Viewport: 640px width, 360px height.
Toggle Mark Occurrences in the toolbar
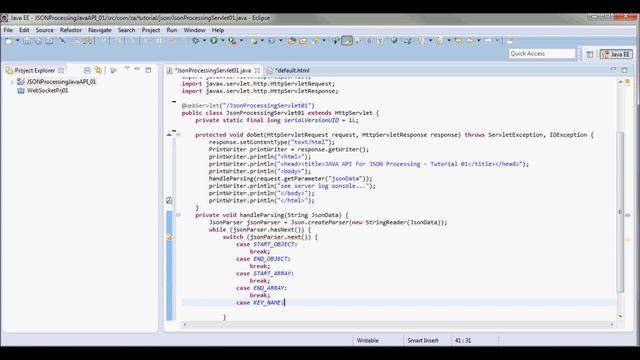click(x=347, y=41)
